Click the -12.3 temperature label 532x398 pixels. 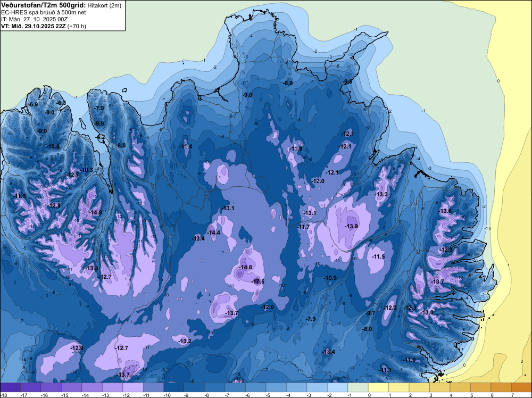(410, 308)
